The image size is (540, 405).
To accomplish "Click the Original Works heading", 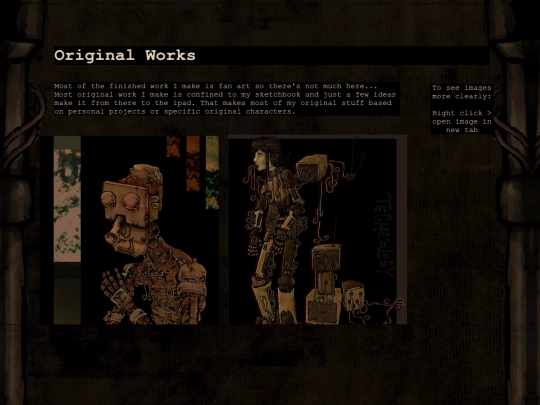I will pyautogui.click(x=125, y=55).
